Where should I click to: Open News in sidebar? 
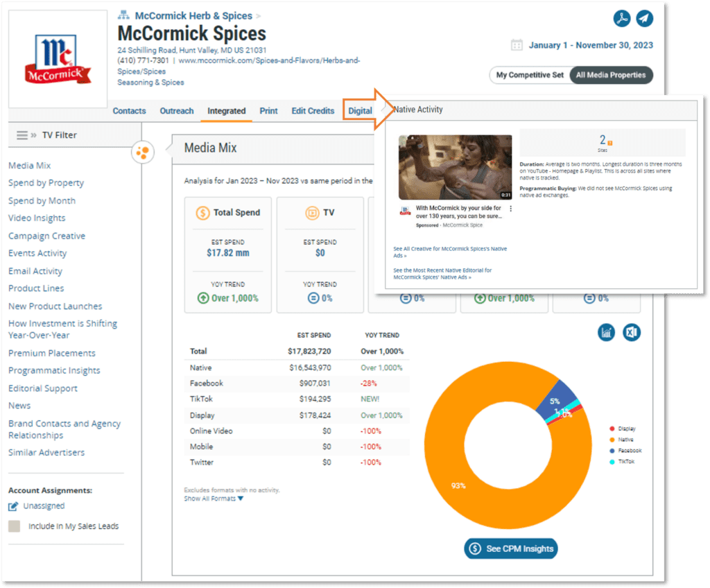click(x=19, y=406)
